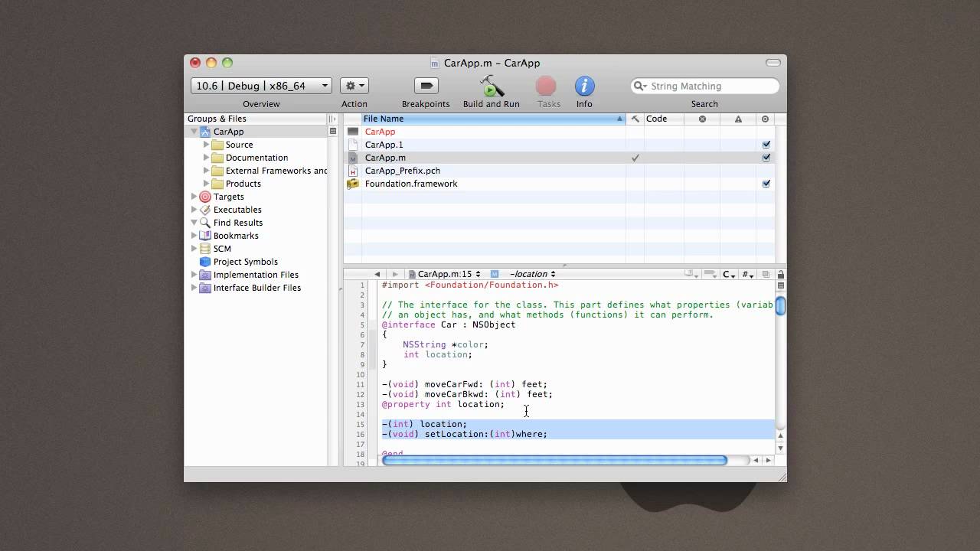980x551 pixels.
Task: Click the list view icon beside CarApp group
Action: pyautogui.click(x=333, y=132)
